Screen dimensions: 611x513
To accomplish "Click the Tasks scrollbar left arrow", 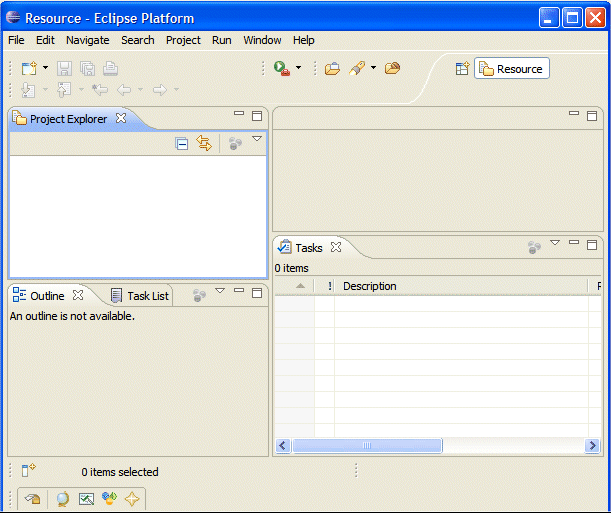I will click(x=283, y=446).
